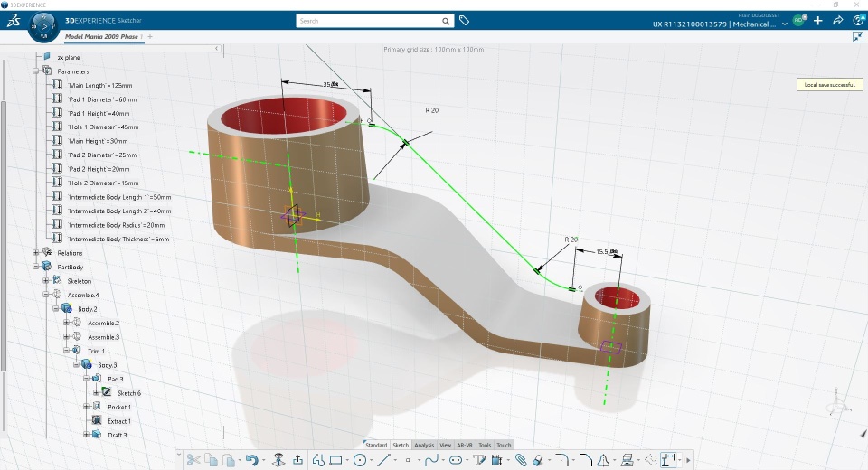This screenshot has height=470, width=868.
Task: Select Draft.3 in the tree
Action: 117,435
